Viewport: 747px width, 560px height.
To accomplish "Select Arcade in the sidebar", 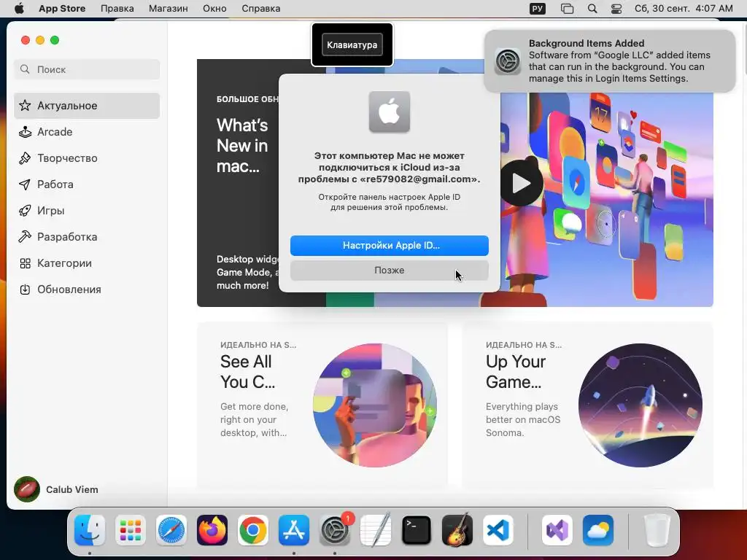I will coord(87,132).
